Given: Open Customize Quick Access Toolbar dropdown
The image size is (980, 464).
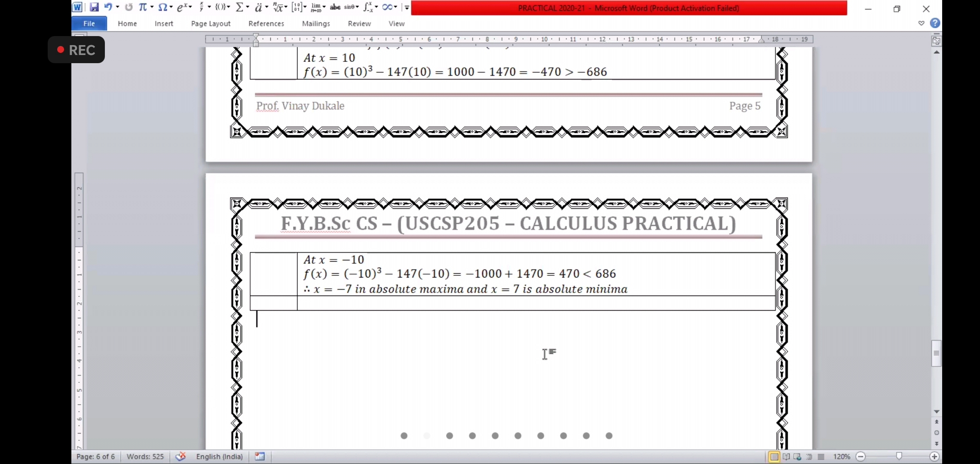Looking at the screenshot, I should click(x=407, y=7).
